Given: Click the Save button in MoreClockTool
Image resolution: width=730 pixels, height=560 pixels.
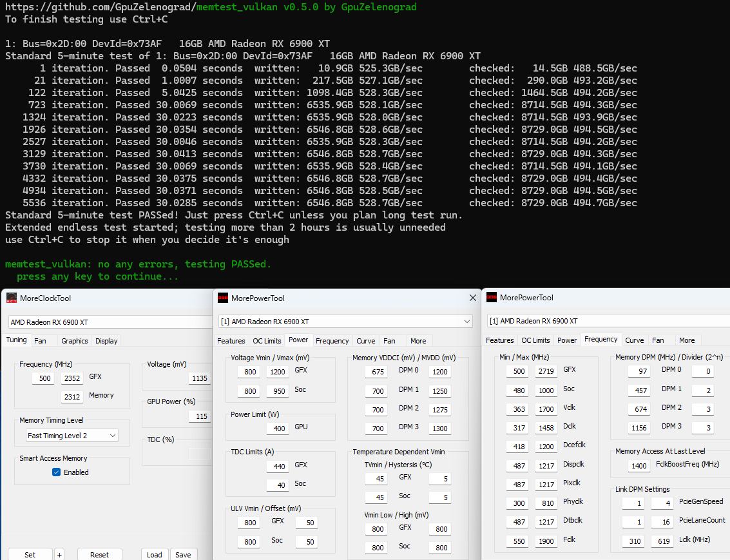Looking at the screenshot, I should (183, 554).
